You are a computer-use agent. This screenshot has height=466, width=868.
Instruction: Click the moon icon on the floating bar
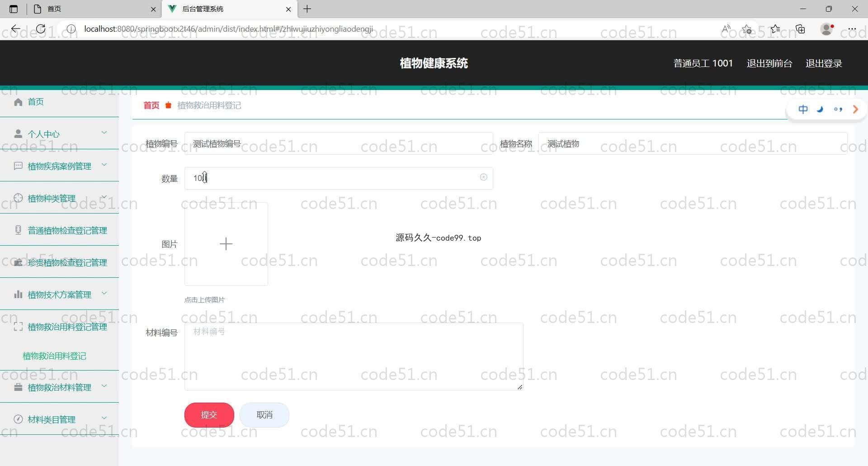point(820,109)
